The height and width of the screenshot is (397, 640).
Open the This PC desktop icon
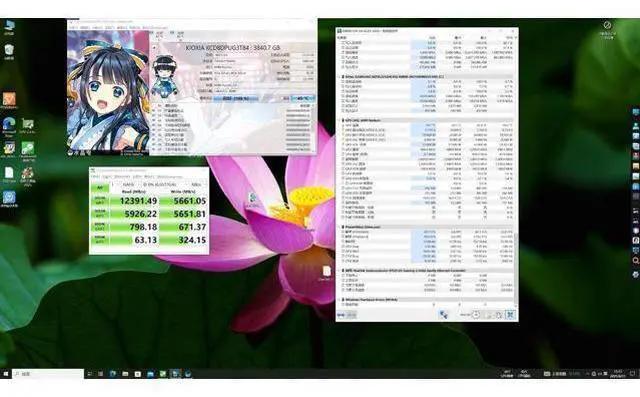click(9, 27)
